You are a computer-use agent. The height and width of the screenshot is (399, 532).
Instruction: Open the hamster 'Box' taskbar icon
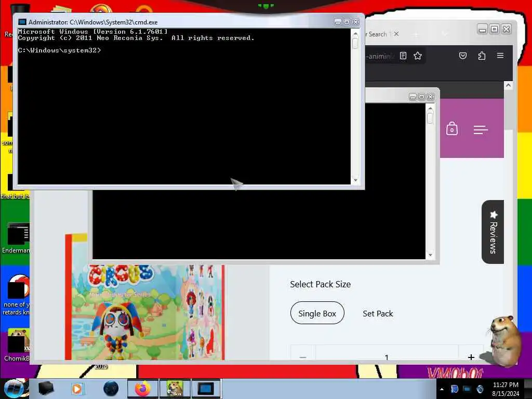(x=175, y=389)
